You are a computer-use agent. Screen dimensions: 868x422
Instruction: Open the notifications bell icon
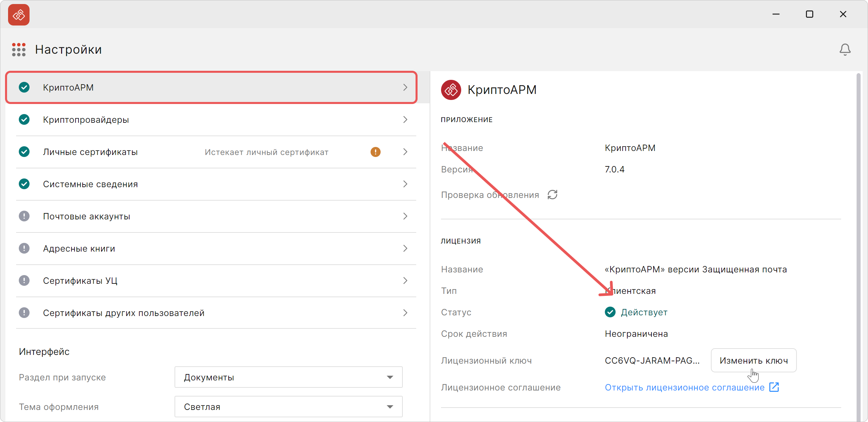click(845, 50)
